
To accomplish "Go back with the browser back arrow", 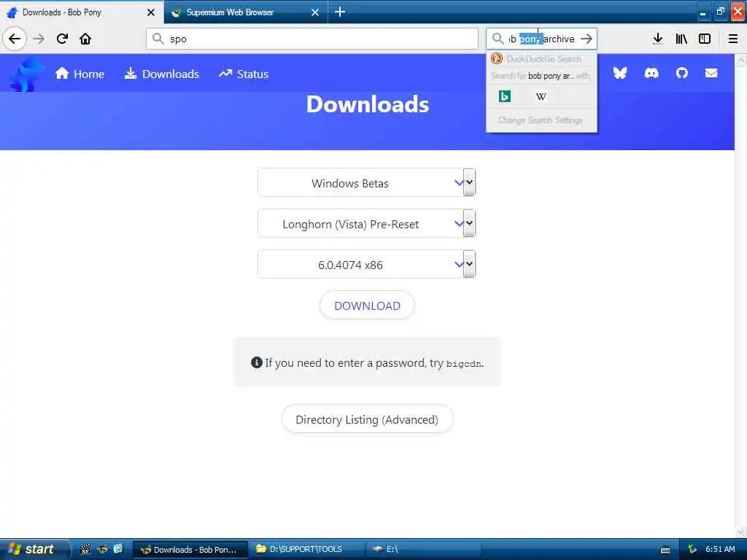I will tap(15, 39).
